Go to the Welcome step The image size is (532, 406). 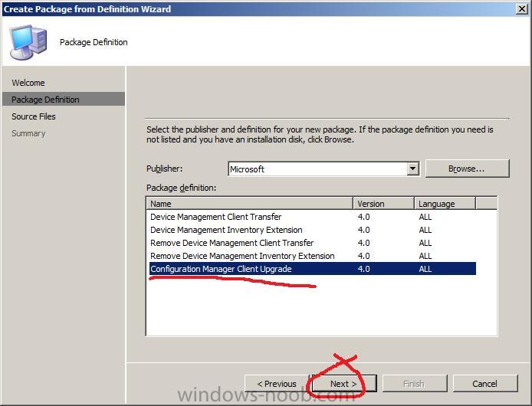(28, 83)
